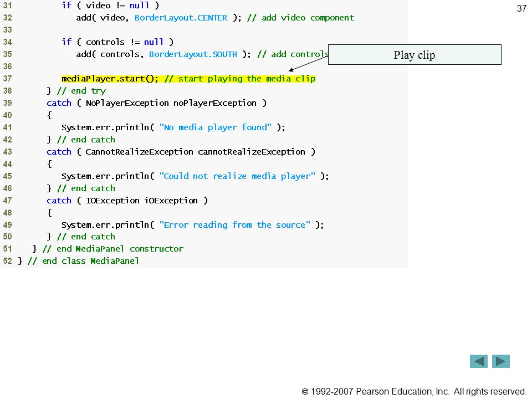The height and width of the screenshot is (399, 532).
Task: Click the "add video component" comment
Action: point(300,18)
